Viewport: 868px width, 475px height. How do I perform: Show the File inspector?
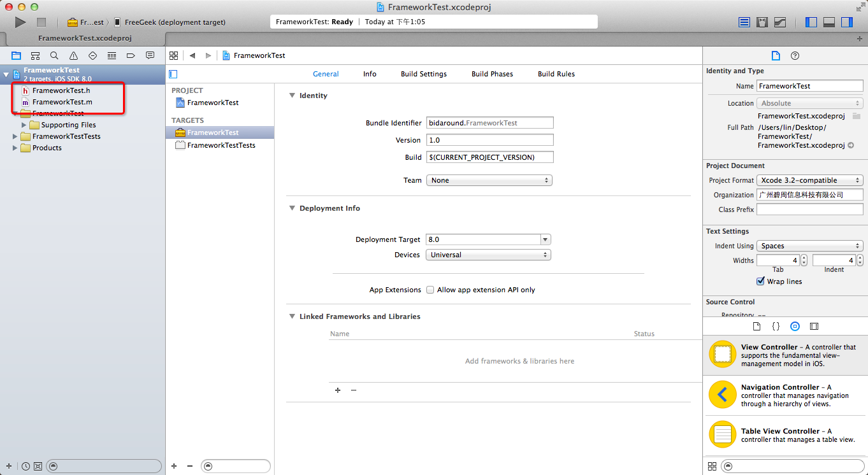coord(776,55)
